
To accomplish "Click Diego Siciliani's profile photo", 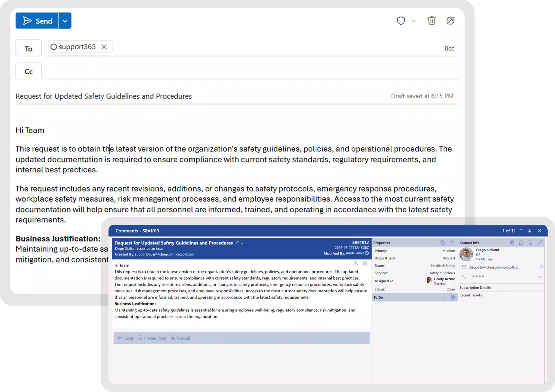I will [x=466, y=254].
